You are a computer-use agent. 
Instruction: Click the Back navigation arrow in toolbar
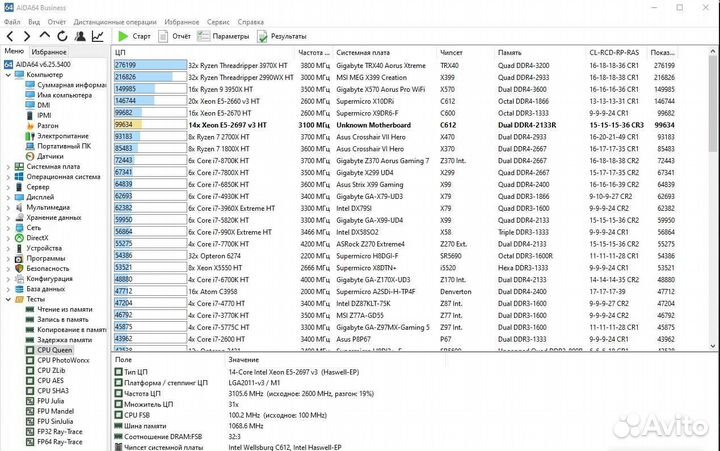pos(11,36)
